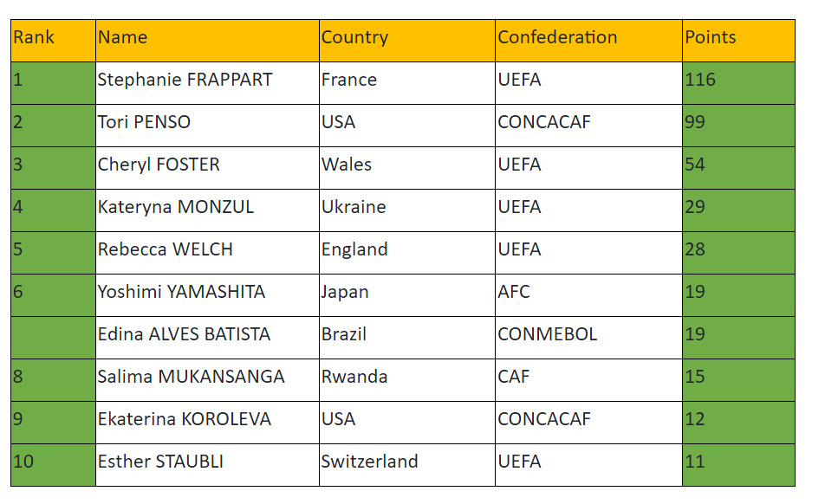
Task: Click the Country column header
Action: pos(406,40)
